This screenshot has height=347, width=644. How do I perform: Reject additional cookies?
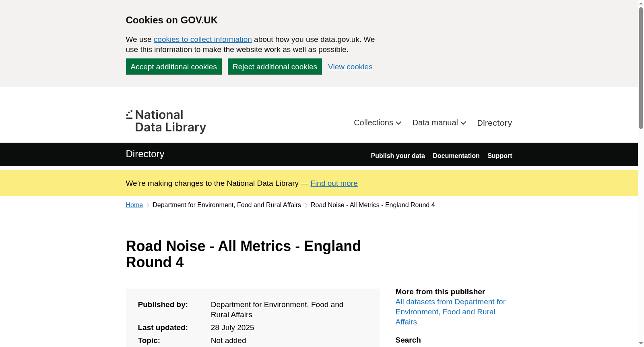[x=275, y=66]
